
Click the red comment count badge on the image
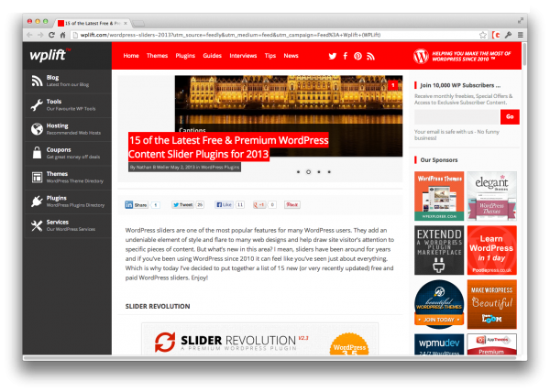tap(393, 85)
